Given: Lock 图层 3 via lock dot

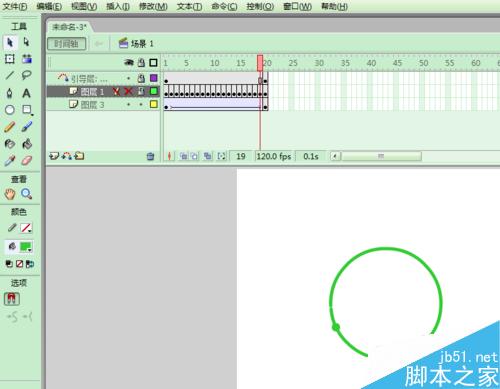Looking at the screenshot, I should pos(141,105).
